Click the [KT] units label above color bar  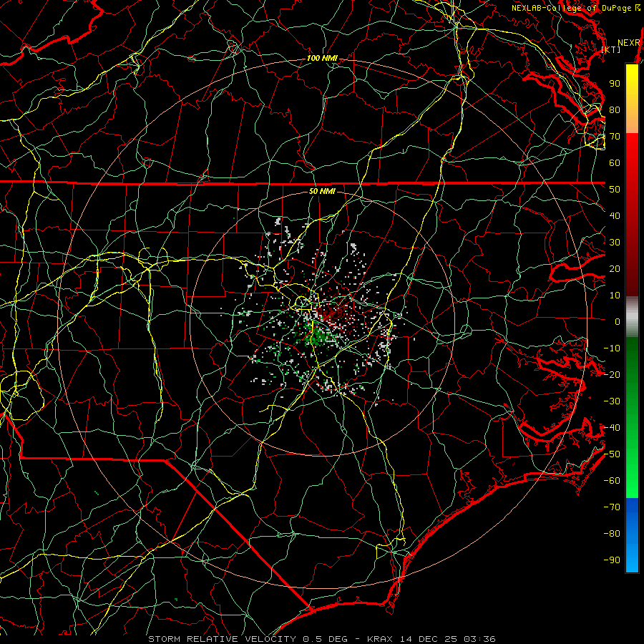tap(611, 49)
